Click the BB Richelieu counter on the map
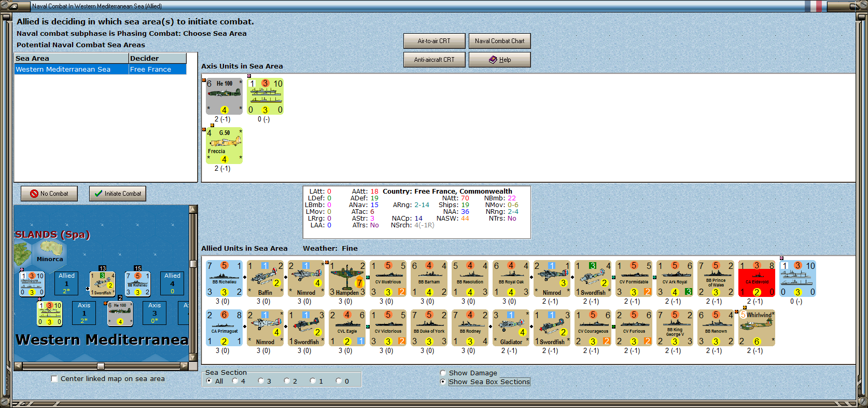The height and width of the screenshot is (408, 868). [137, 284]
